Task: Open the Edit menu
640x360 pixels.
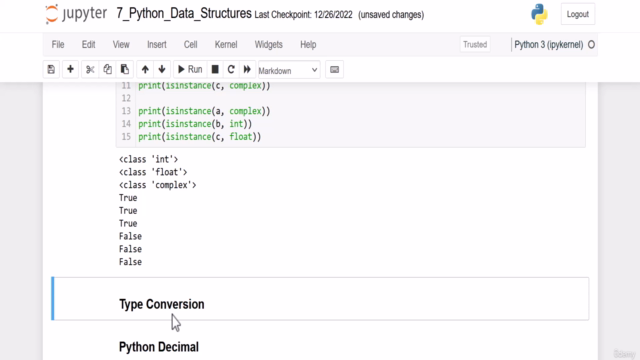Action: pos(89,44)
